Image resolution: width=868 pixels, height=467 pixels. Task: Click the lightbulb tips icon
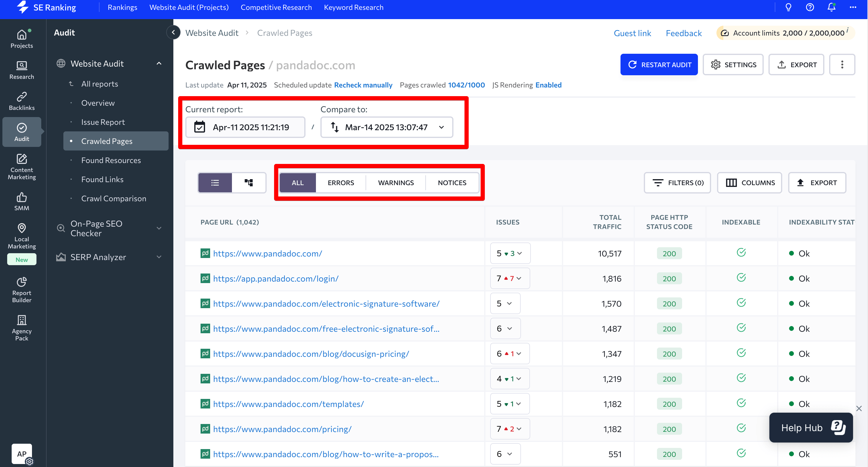788,7
